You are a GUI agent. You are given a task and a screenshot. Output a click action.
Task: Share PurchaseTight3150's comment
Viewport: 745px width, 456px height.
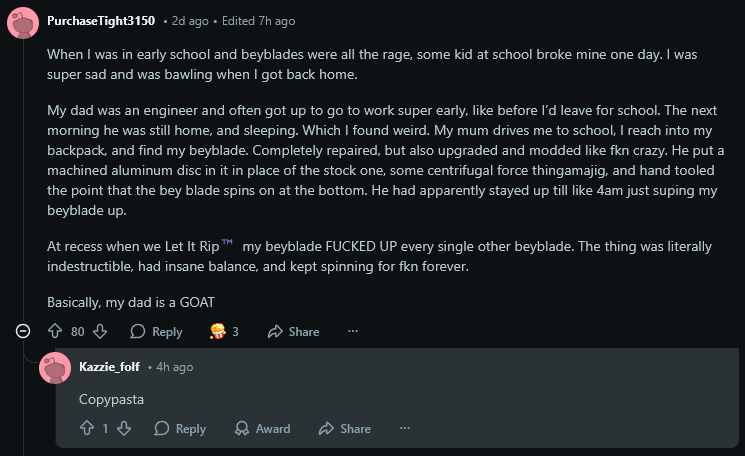[x=293, y=331]
